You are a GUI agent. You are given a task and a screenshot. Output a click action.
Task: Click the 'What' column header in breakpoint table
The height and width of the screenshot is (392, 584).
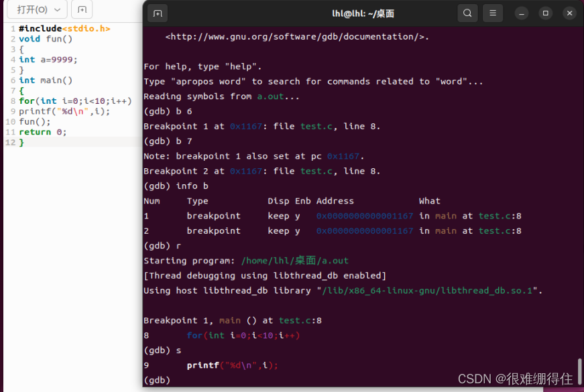429,201
